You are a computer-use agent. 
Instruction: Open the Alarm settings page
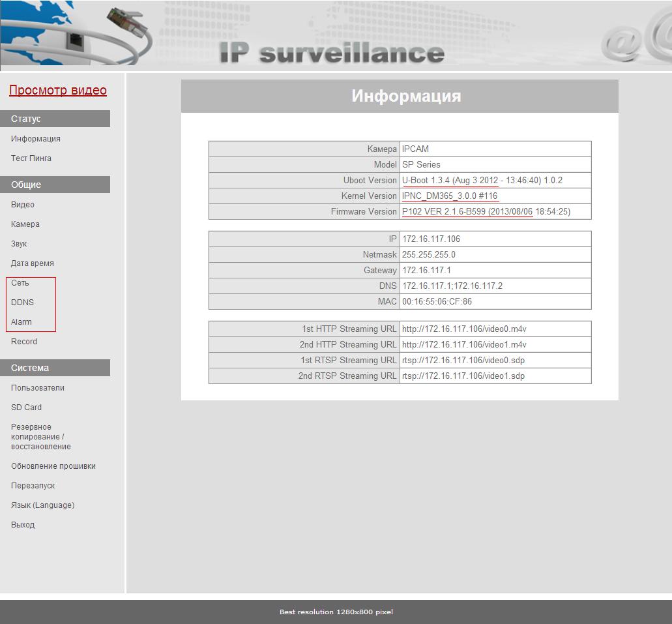pyautogui.click(x=22, y=322)
